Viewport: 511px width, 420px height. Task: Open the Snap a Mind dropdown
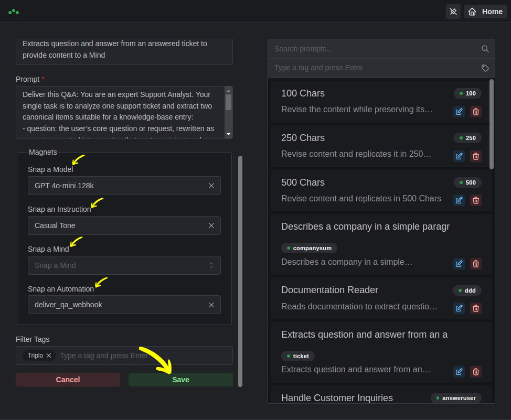point(124,265)
